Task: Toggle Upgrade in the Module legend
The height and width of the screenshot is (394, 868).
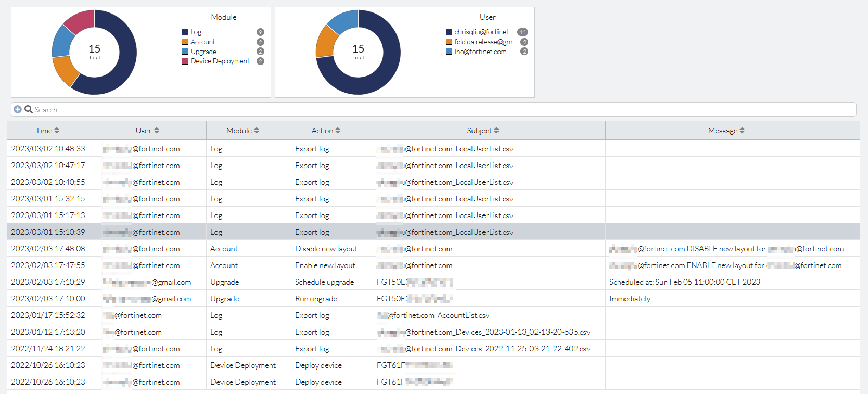Action: [203, 52]
